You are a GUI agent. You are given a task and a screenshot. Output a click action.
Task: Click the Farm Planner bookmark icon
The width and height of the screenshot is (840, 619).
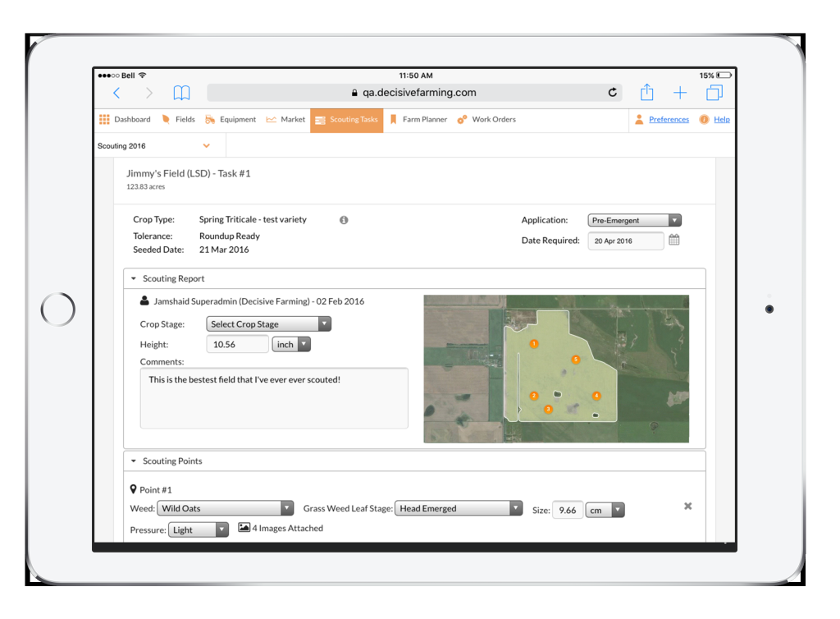click(x=393, y=120)
